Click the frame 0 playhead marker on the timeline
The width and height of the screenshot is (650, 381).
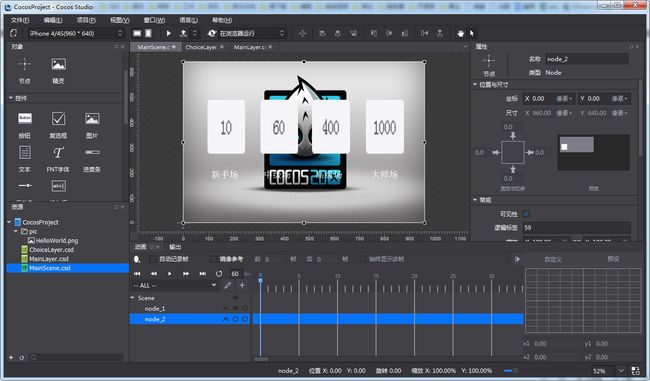(x=260, y=281)
